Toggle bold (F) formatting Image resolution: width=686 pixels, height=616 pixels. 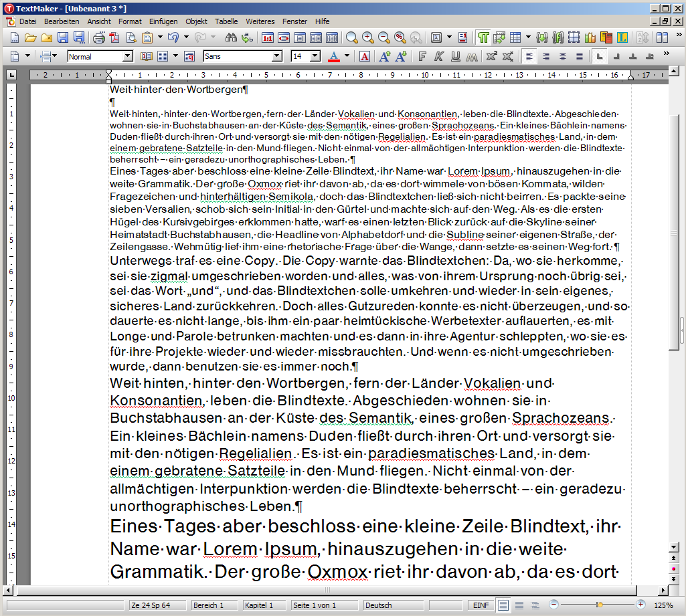pyautogui.click(x=422, y=56)
